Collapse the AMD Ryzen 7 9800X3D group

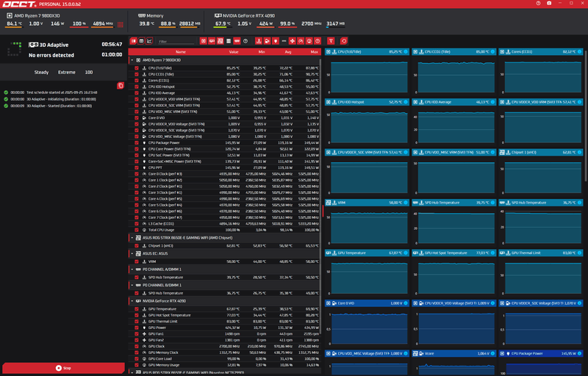pyautogui.click(x=132, y=60)
